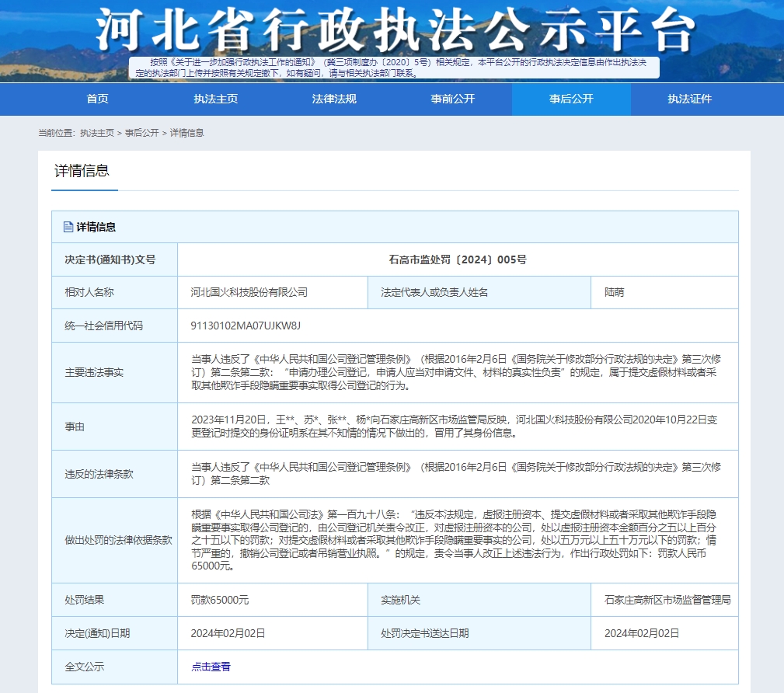Open the 法律法规 navigation item

[x=334, y=99]
